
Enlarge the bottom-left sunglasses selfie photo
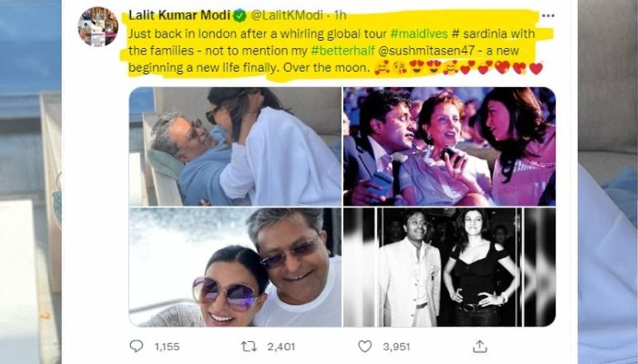point(235,267)
